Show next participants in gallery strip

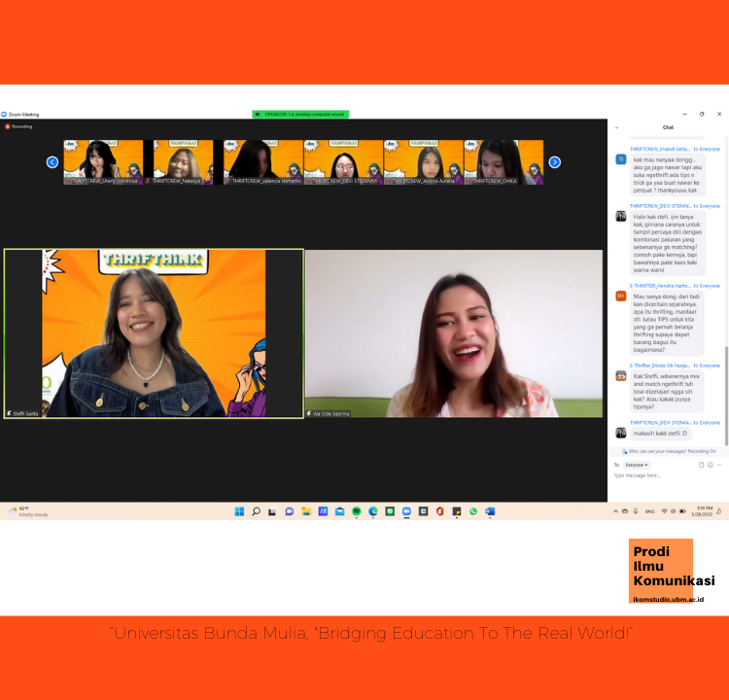point(554,161)
